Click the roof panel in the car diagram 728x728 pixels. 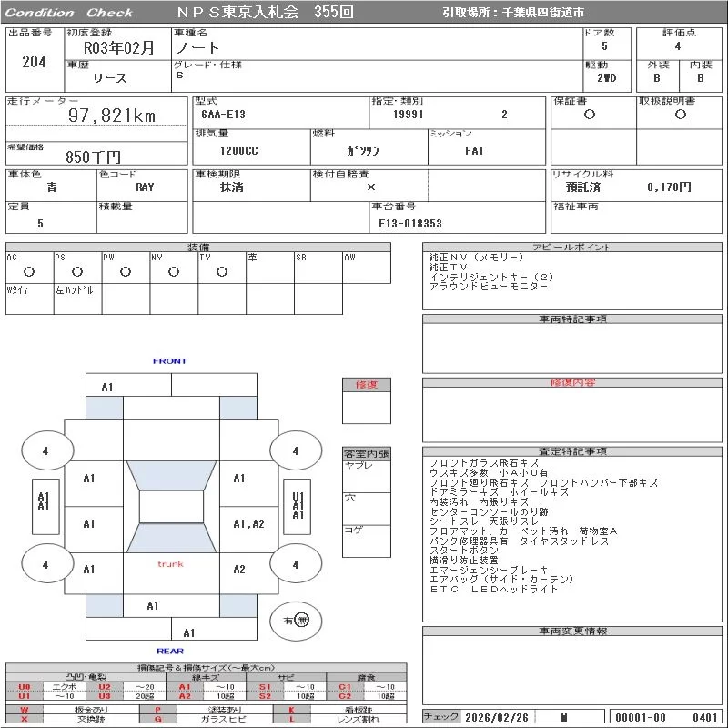171,507
